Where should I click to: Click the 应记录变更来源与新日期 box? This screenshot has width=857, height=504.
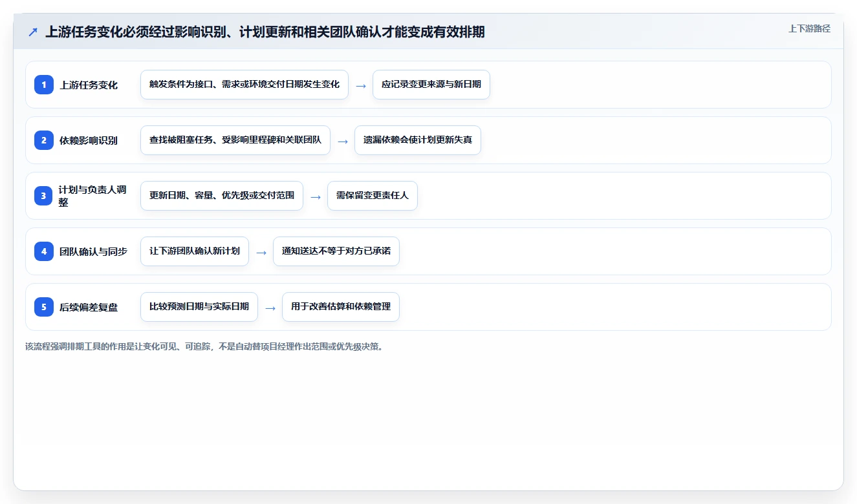[x=431, y=85]
